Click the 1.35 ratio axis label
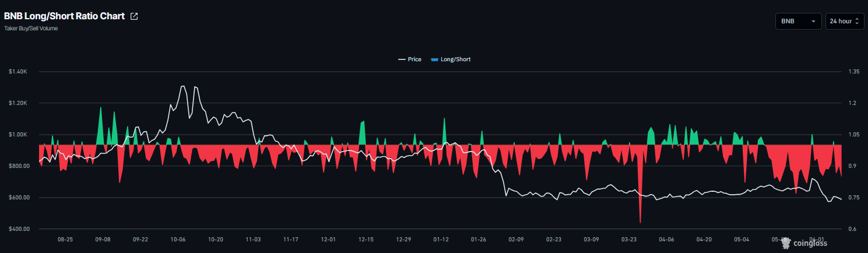The width and height of the screenshot is (868, 253). pyautogui.click(x=854, y=72)
